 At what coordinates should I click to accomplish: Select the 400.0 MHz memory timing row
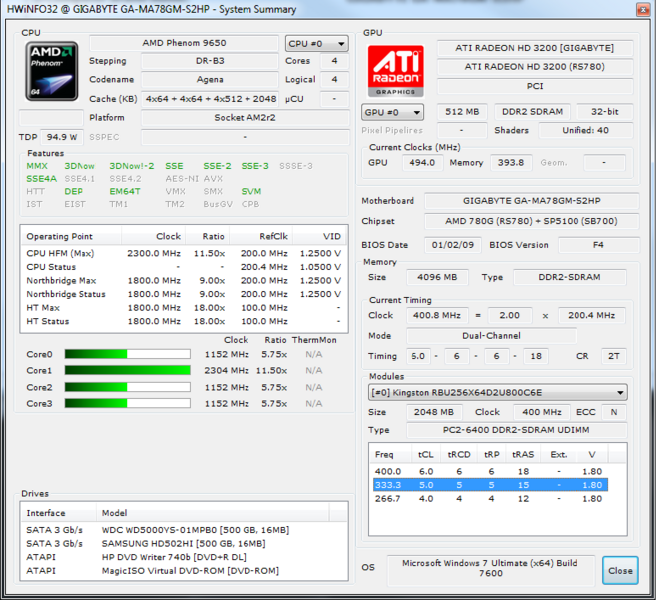point(490,471)
